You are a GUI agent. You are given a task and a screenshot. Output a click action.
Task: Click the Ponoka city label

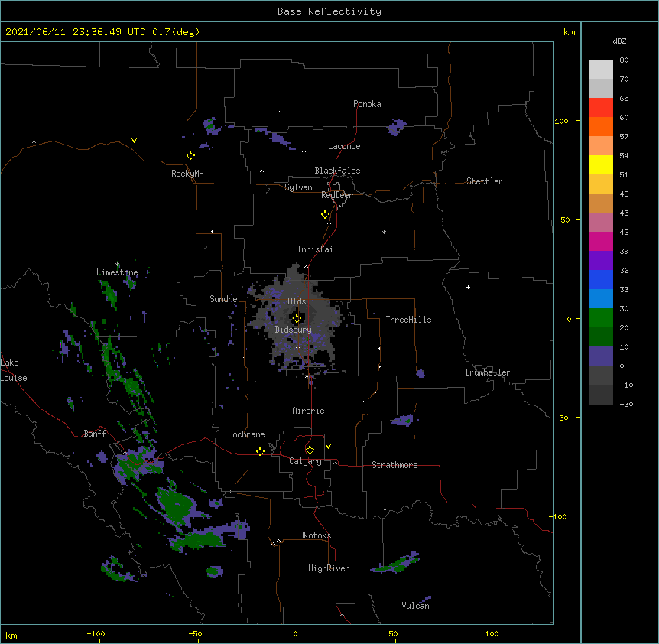coord(367,104)
